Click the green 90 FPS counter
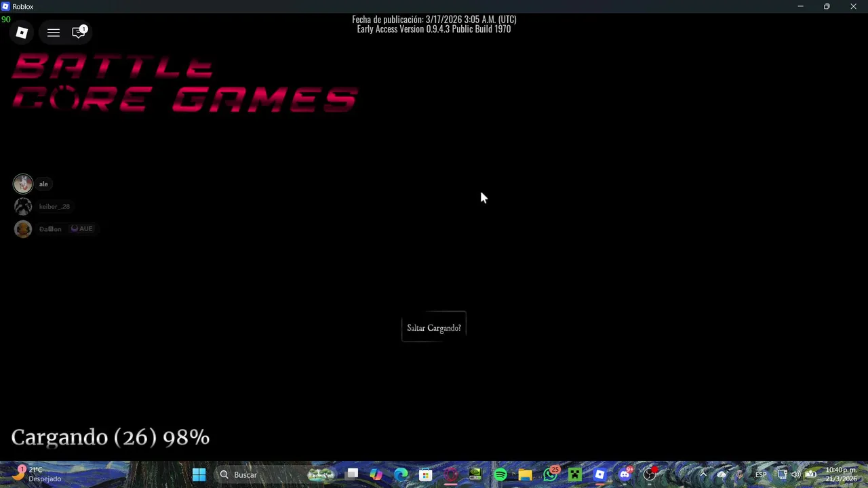 pyautogui.click(x=5, y=19)
